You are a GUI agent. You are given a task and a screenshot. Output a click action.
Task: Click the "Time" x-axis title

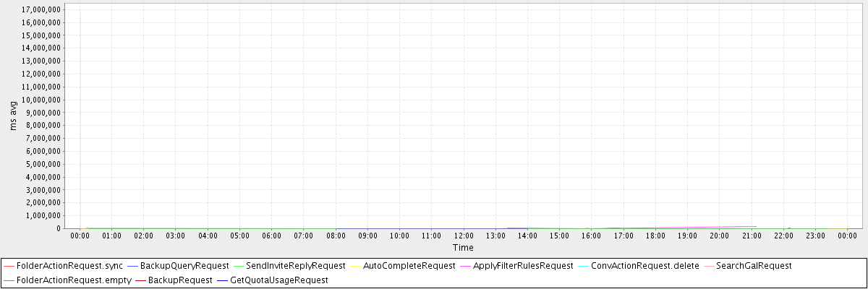(x=463, y=248)
